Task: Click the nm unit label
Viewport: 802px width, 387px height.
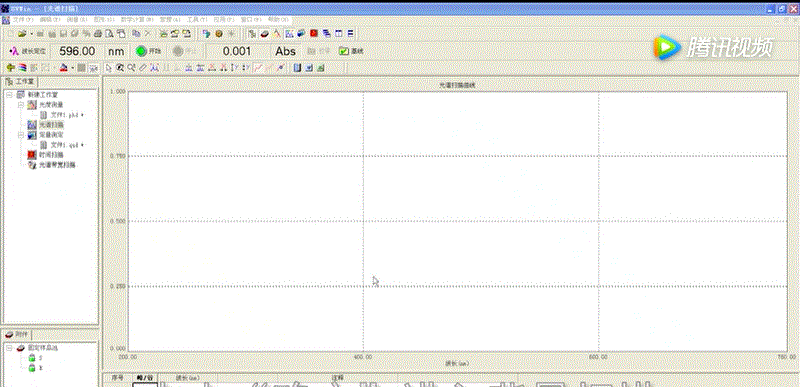Action: pyautogui.click(x=116, y=51)
